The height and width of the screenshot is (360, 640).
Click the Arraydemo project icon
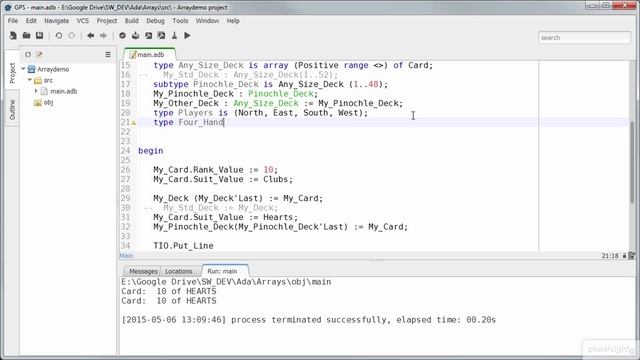[x=31, y=69]
